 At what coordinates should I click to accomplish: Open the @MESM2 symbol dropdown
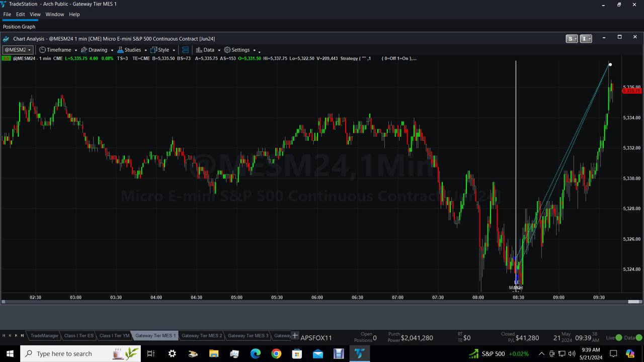pos(18,50)
